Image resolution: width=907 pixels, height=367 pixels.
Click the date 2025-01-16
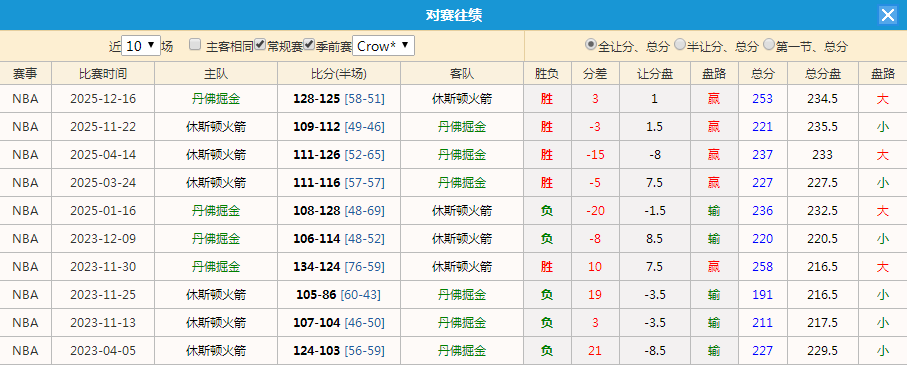[x=103, y=211]
